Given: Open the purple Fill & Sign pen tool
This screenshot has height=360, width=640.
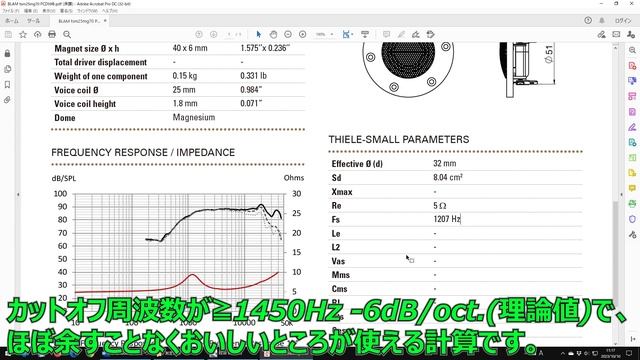Looking at the screenshot, I should (632, 127).
